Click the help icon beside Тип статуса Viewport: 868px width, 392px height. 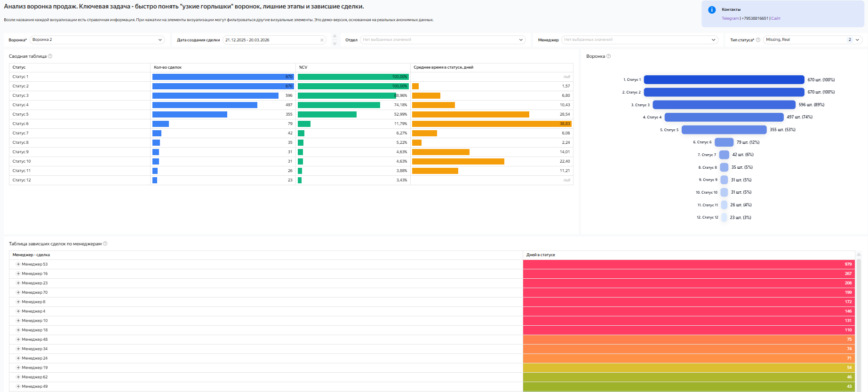click(758, 40)
